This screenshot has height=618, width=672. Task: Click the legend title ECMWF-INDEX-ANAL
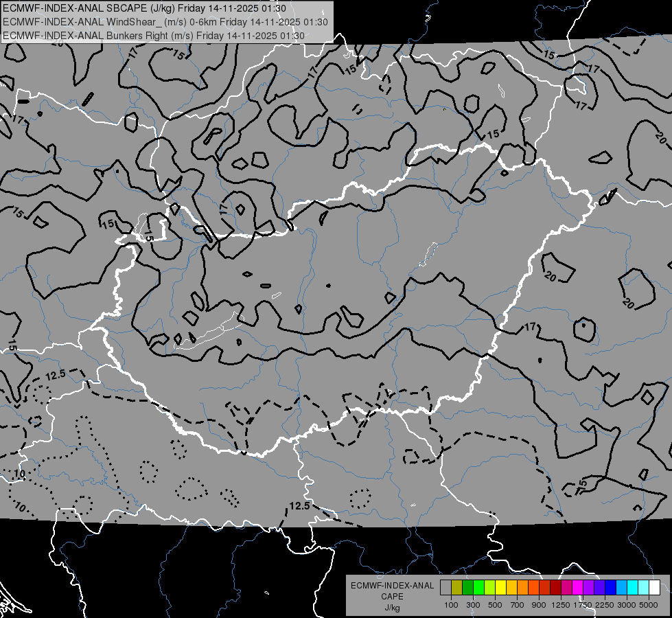(392, 586)
